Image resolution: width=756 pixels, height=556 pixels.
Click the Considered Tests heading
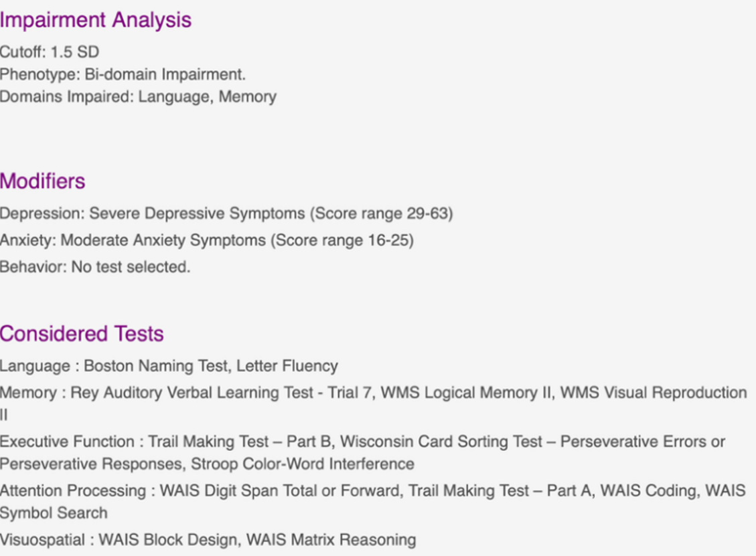(x=82, y=333)
